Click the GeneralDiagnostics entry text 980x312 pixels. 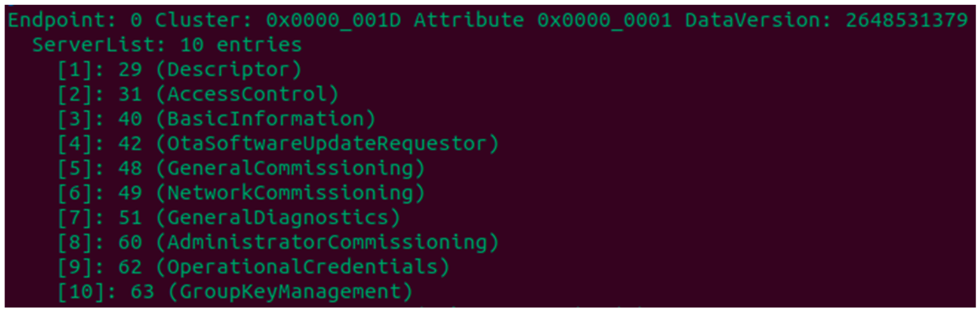click(x=278, y=218)
